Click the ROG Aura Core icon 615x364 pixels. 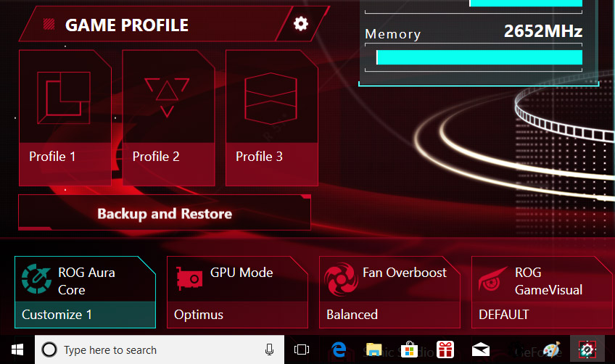coord(36,279)
